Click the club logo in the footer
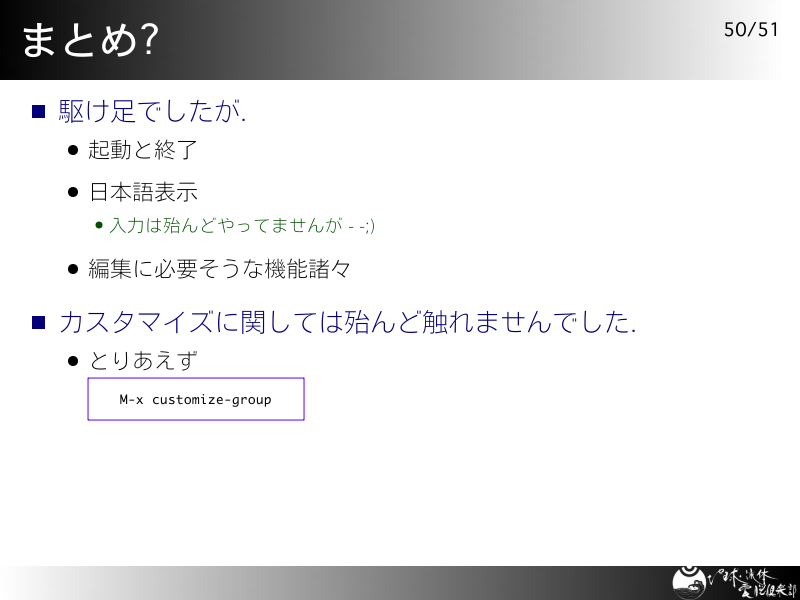 pos(688,583)
